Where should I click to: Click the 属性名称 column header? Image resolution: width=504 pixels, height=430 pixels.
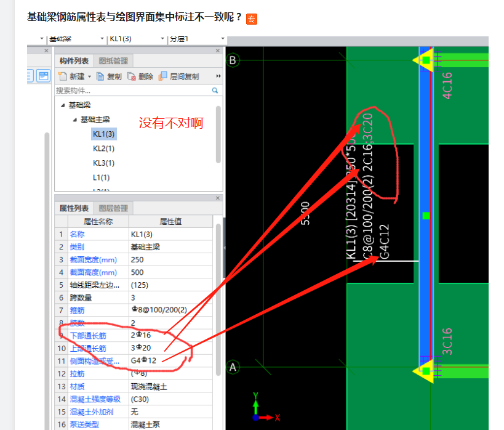98,221
